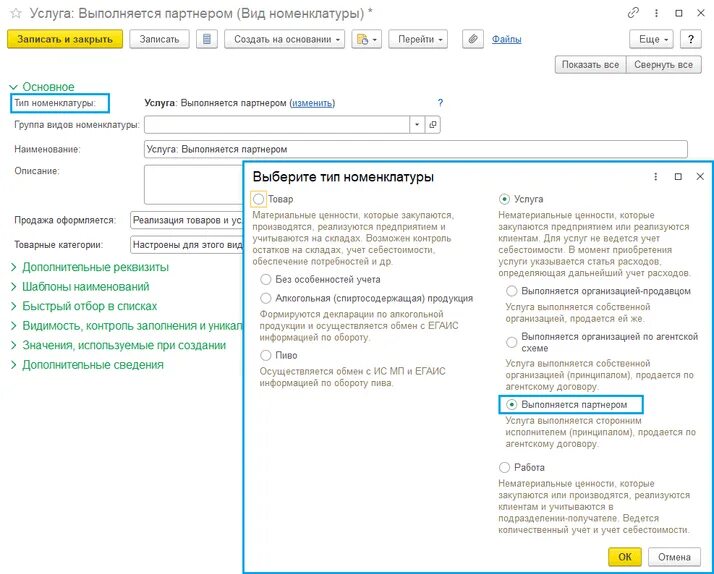Select the Работа radio button
This screenshot has width=714, height=574.
[x=504, y=467]
